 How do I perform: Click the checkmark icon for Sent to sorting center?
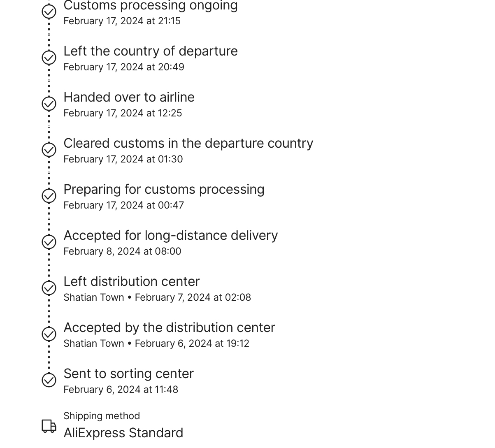point(49,380)
